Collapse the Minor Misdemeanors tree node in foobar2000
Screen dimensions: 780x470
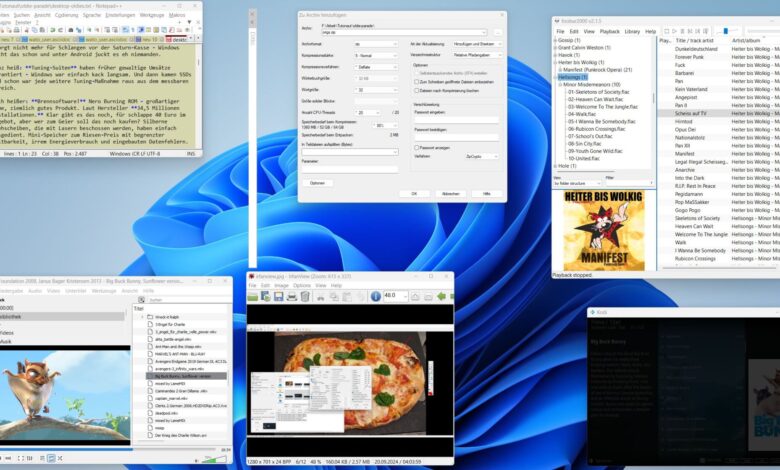pos(560,85)
